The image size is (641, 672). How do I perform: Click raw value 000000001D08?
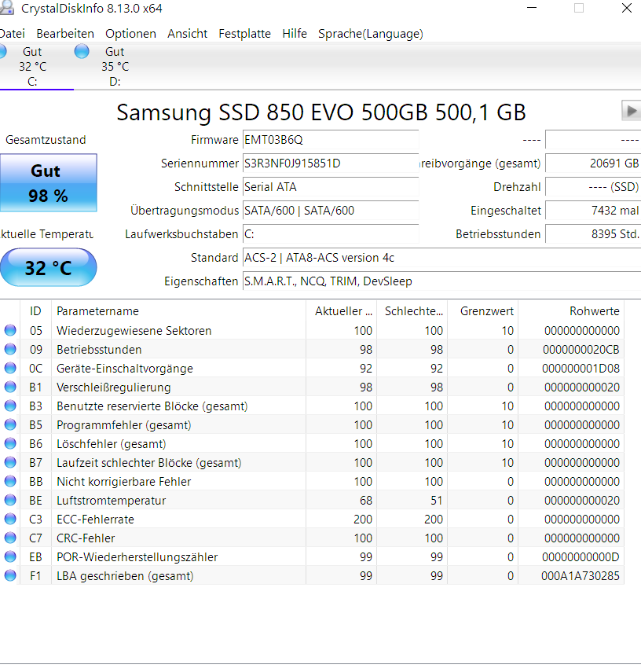(x=581, y=369)
